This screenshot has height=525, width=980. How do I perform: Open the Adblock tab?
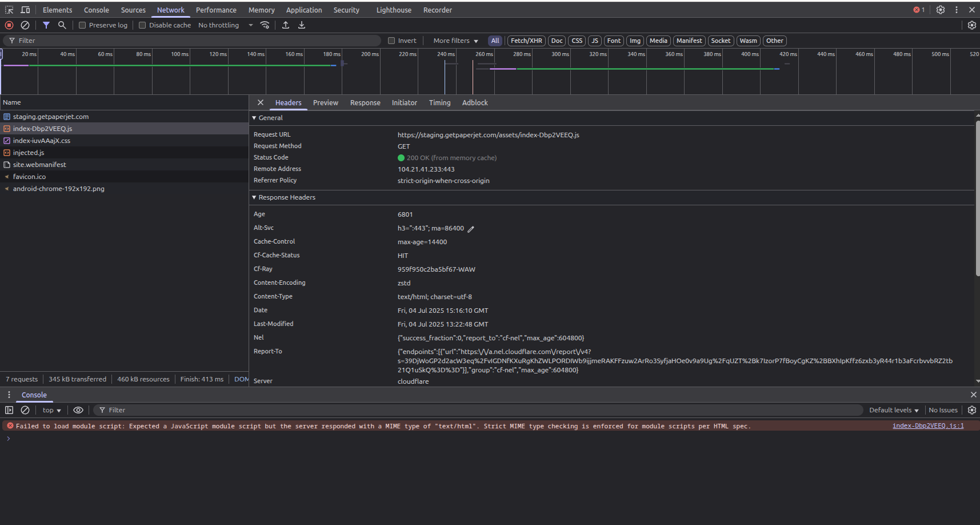point(475,102)
